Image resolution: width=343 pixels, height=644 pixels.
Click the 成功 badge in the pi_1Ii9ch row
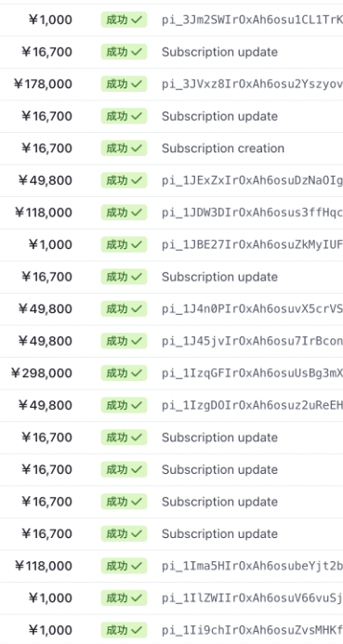(124, 630)
